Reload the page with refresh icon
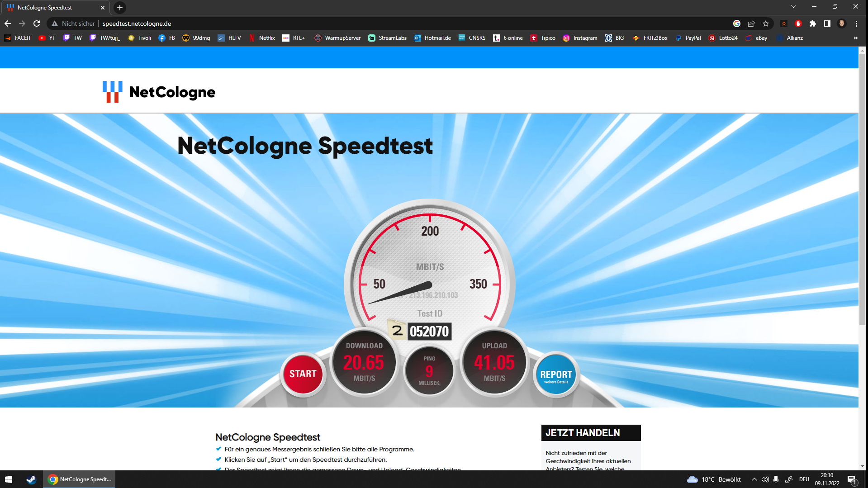Viewport: 868px width, 488px height. click(37, 24)
